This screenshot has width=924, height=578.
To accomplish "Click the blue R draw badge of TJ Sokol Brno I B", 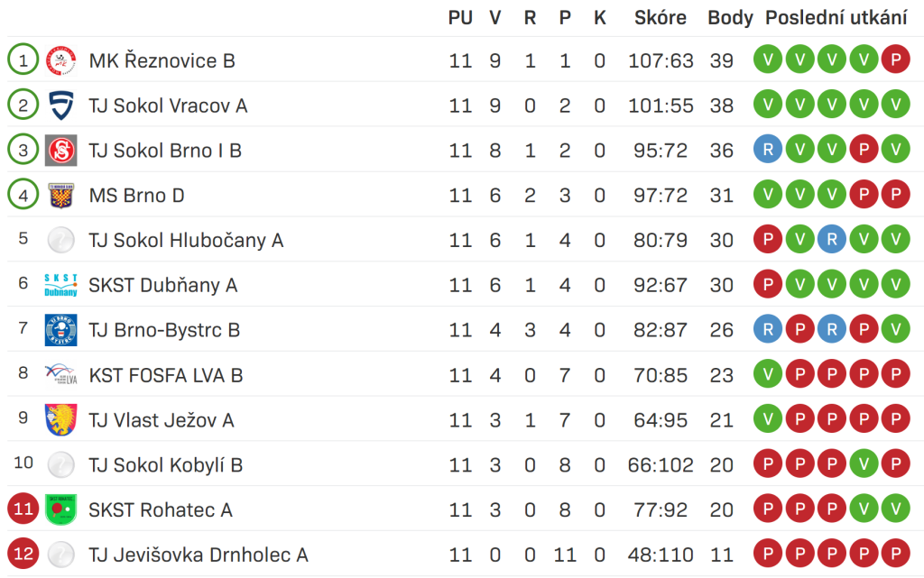I will tap(768, 150).
